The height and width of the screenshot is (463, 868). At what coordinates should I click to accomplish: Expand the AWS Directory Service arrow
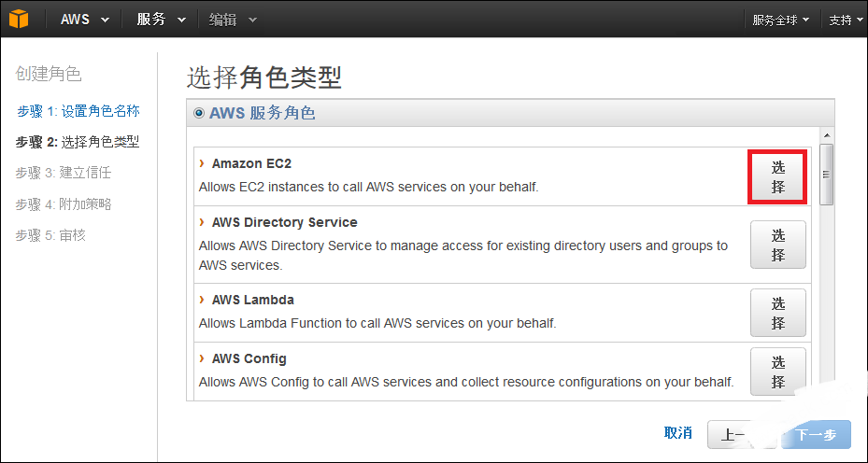coord(202,222)
